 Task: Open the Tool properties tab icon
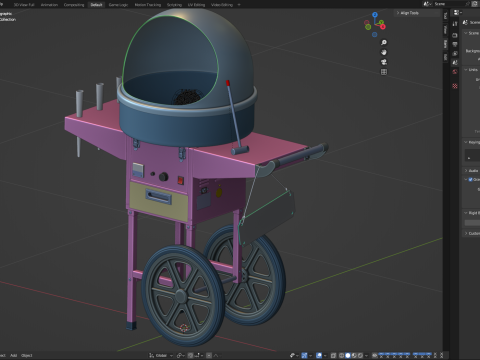(x=455, y=24)
